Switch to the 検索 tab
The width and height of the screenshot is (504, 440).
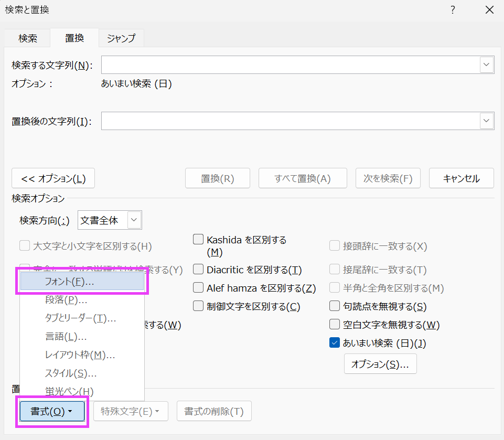(28, 38)
